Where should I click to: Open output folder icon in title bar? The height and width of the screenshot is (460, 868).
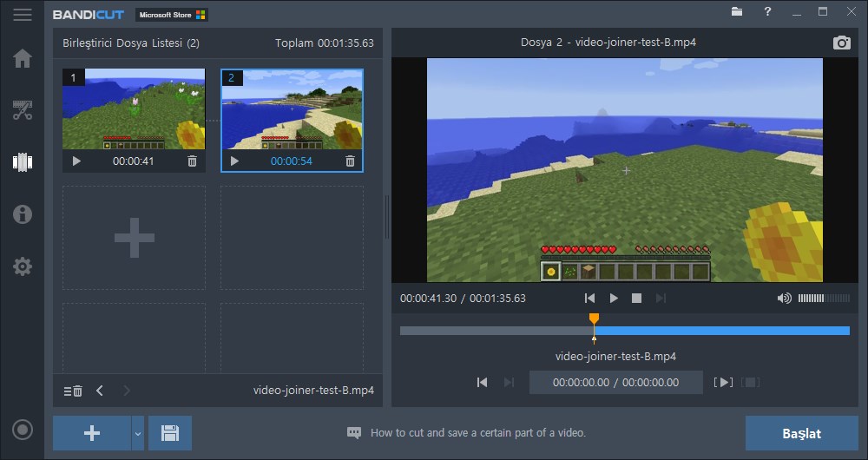tap(737, 11)
